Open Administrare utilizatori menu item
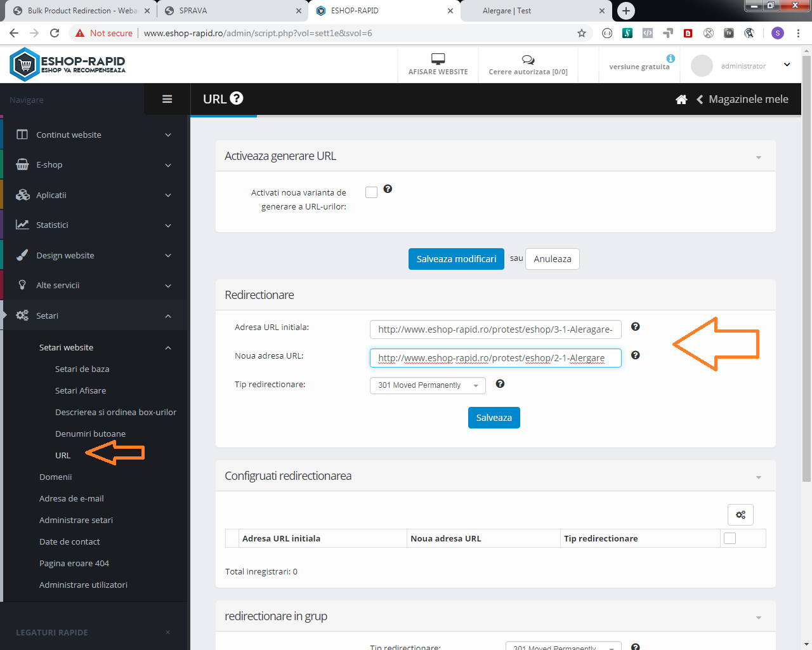The width and height of the screenshot is (812, 650). coord(83,585)
